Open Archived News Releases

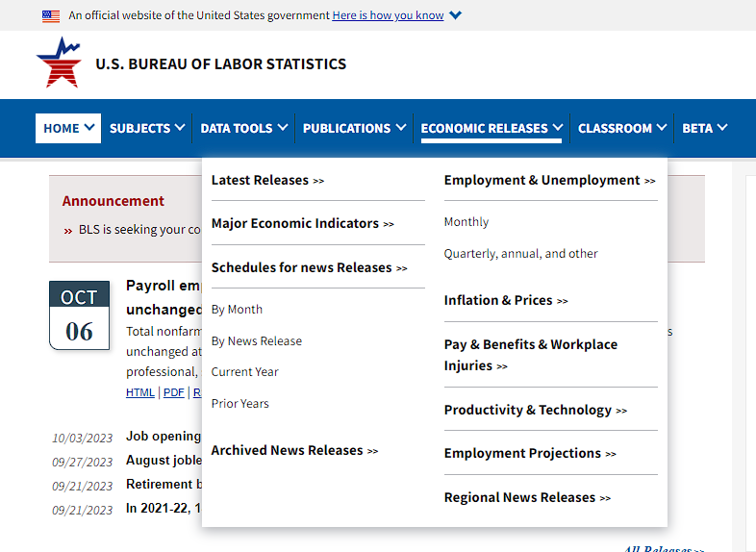click(x=294, y=450)
